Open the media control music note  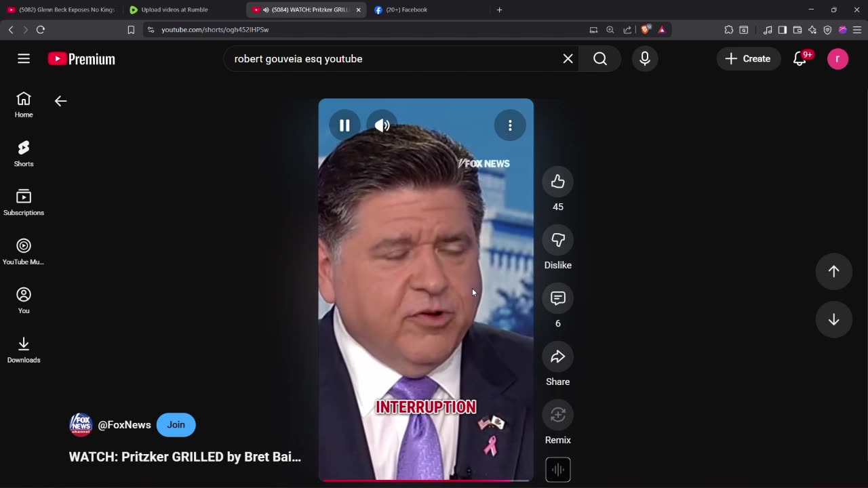(x=768, y=30)
